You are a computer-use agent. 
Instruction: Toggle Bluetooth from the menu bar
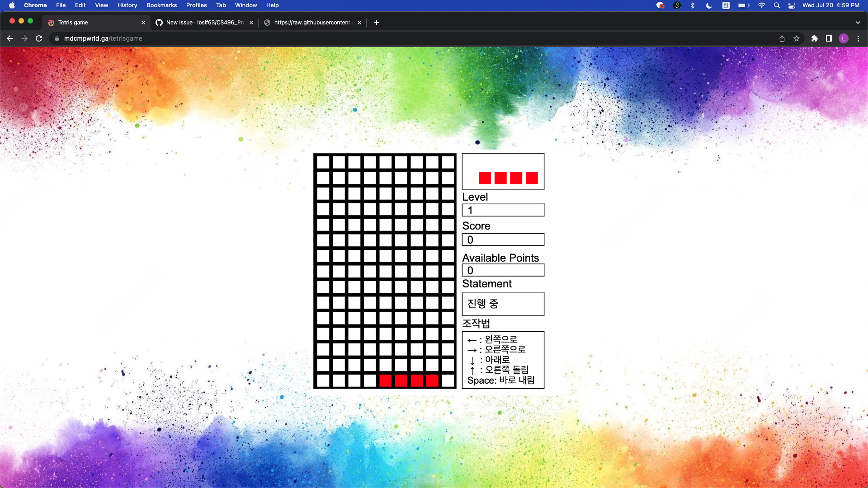(x=692, y=5)
